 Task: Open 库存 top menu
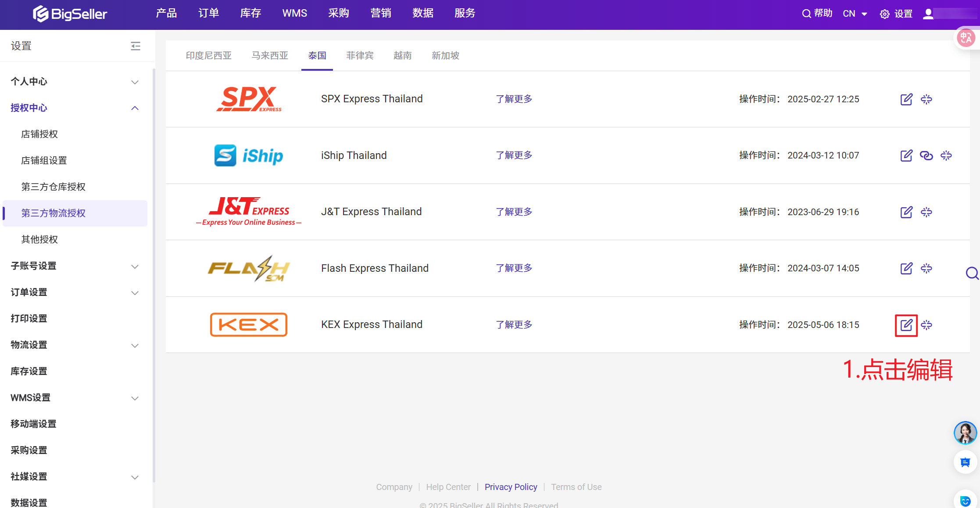(x=250, y=13)
